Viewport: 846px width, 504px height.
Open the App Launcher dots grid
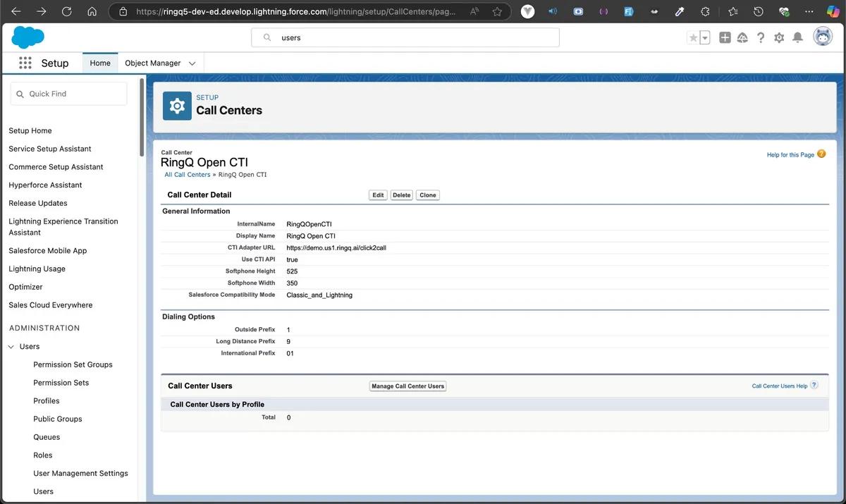pyautogui.click(x=25, y=63)
